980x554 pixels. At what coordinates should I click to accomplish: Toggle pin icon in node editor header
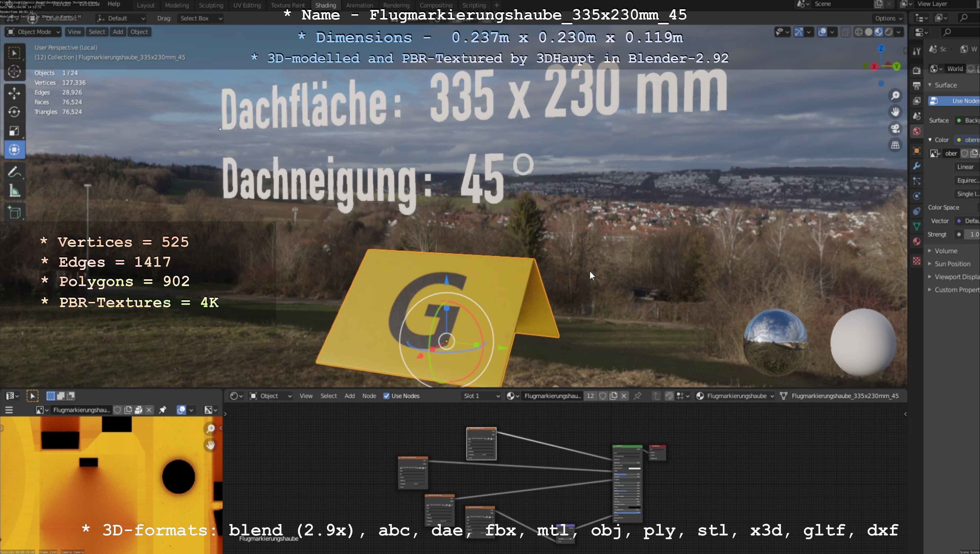pos(637,396)
